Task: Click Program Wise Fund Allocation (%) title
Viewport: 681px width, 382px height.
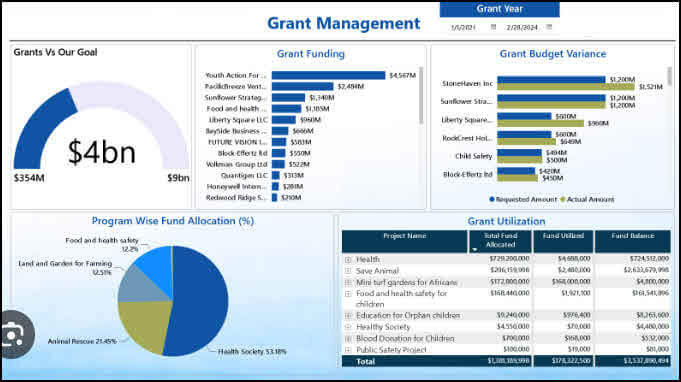Action: tap(172, 221)
